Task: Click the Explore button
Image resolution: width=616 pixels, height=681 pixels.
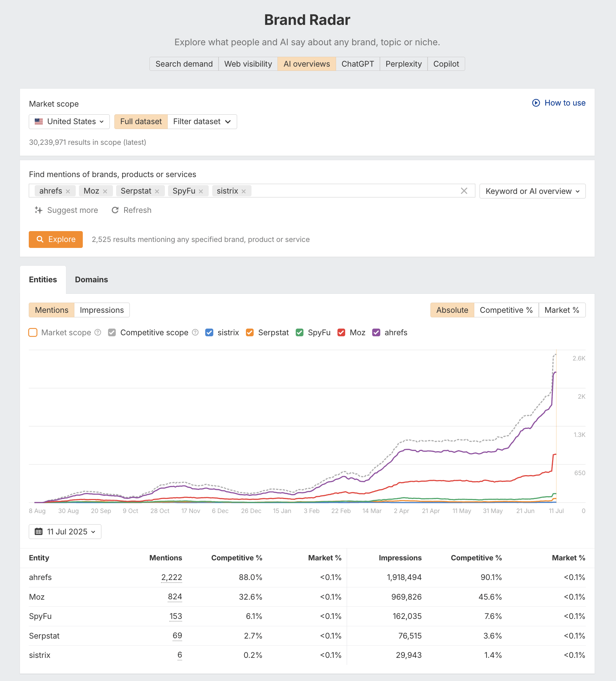Action: [55, 239]
